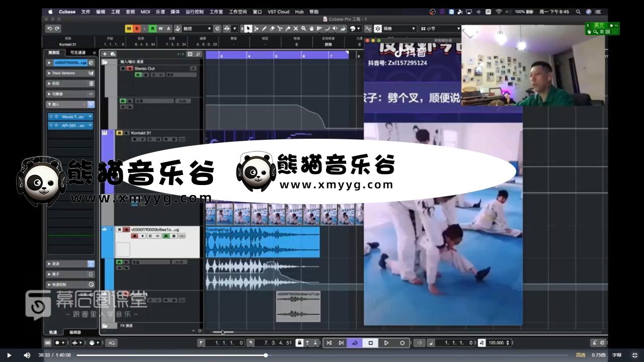Deactivate all mute states with yellow M button
Screen dimensions: 644x362
coord(129,29)
